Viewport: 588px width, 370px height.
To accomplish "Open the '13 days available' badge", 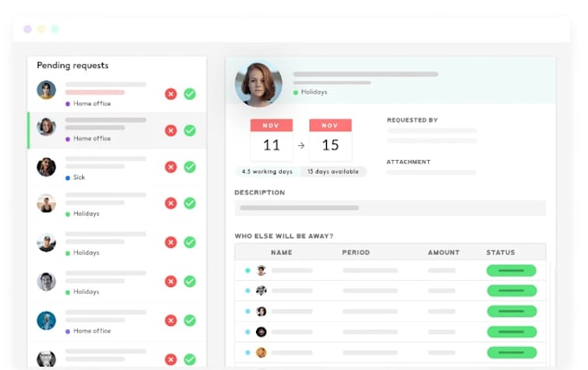I will pos(333,171).
